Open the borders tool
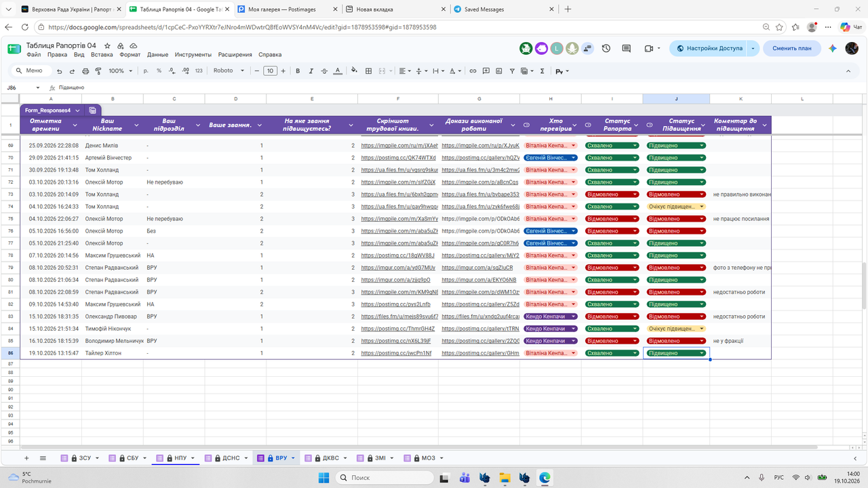Image resolution: width=868 pixels, height=488 pixels. tap(369, 71)
